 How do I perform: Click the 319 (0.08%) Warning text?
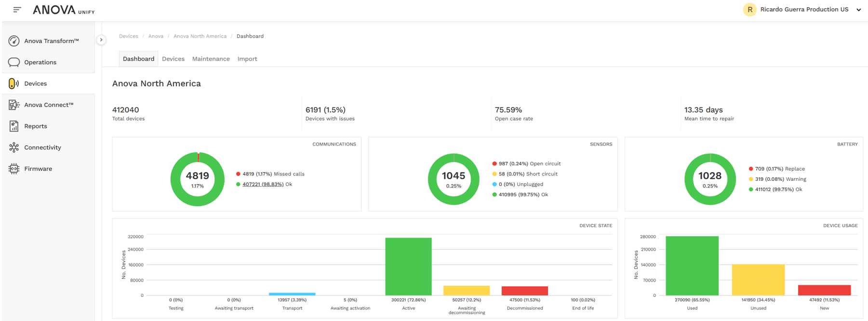click(x=781, y=179)
